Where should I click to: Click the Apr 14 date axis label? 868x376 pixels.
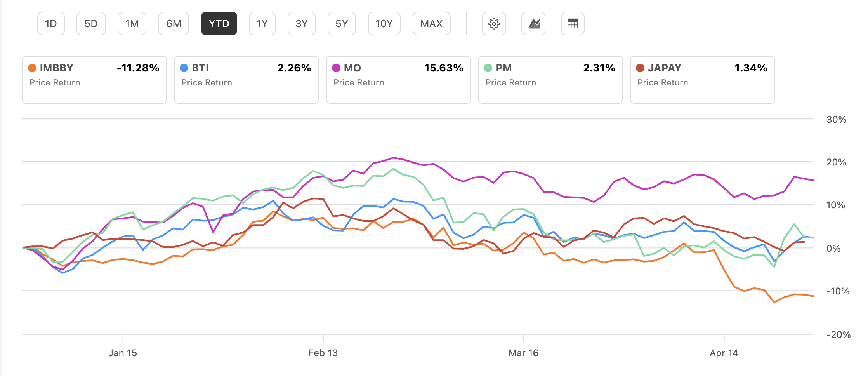coord(724,353)
